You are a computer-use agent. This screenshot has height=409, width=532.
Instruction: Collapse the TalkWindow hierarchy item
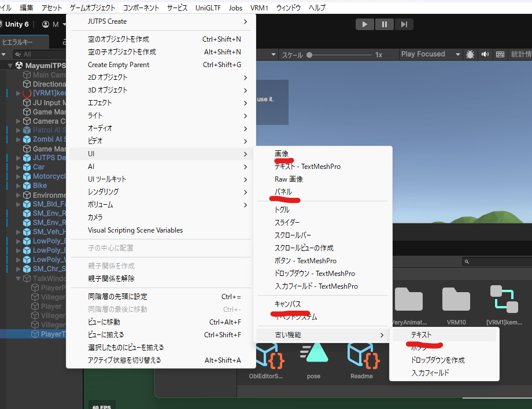[18, 278]
